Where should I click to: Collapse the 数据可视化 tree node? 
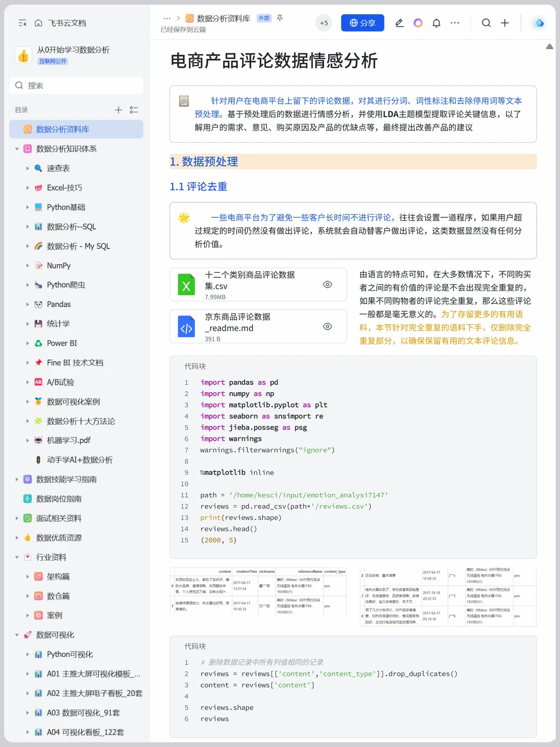(x=17, y=635)
